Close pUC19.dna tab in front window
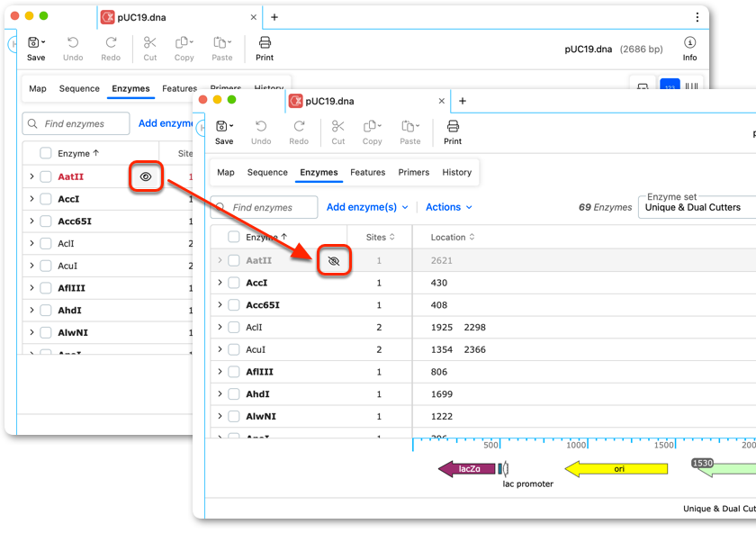The width and height of the screenshot is (756, 533). (x=441, y=102)
